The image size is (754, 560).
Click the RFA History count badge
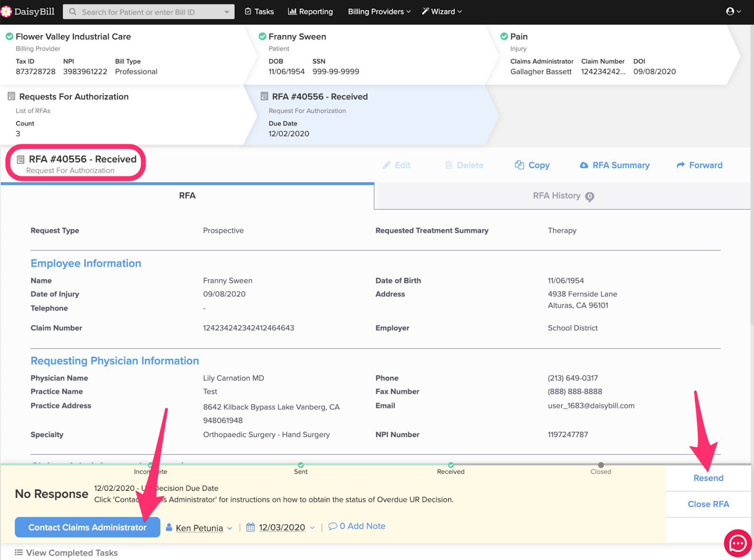click(x=590, y=197)
